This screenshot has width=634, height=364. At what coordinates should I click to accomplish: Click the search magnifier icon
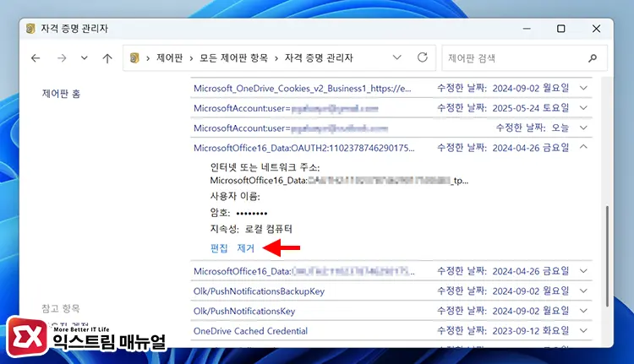593,58
